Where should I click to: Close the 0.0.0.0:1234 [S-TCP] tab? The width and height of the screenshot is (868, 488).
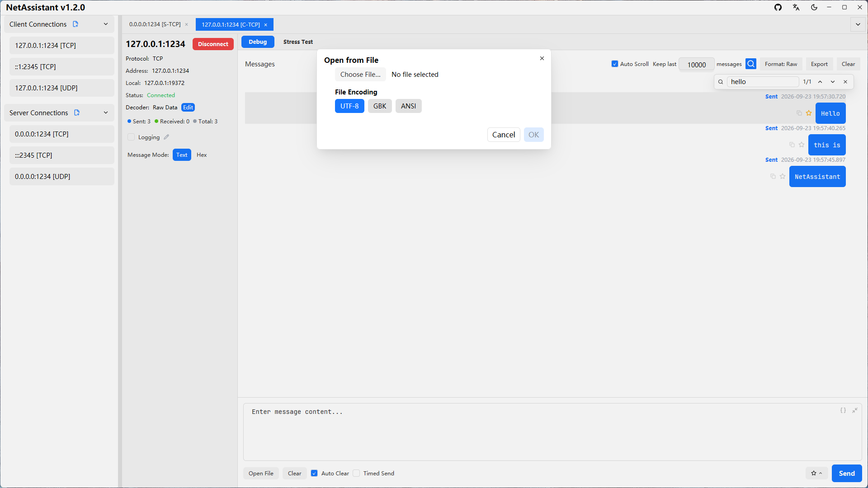tap(186, 24)
